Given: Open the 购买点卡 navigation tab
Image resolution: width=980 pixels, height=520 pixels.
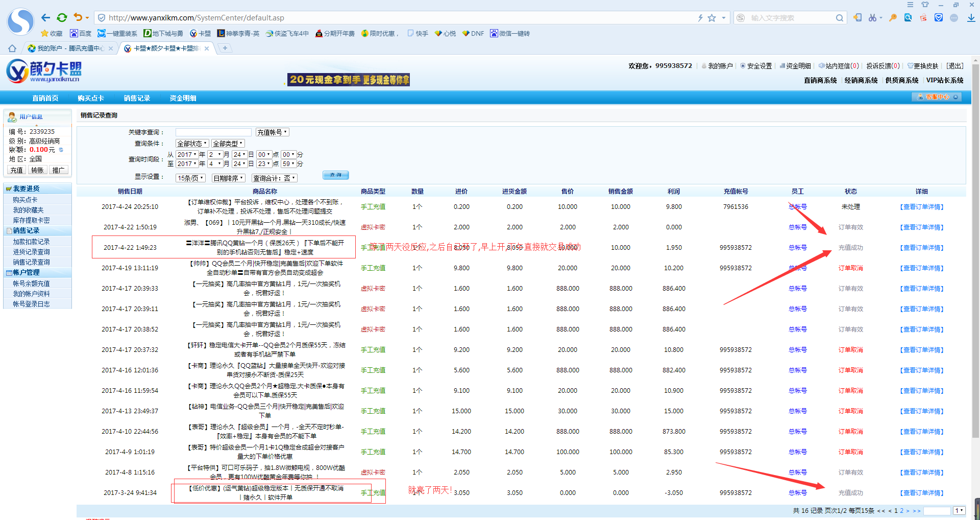Looking at the screenshot, I should tap(91, 98).
